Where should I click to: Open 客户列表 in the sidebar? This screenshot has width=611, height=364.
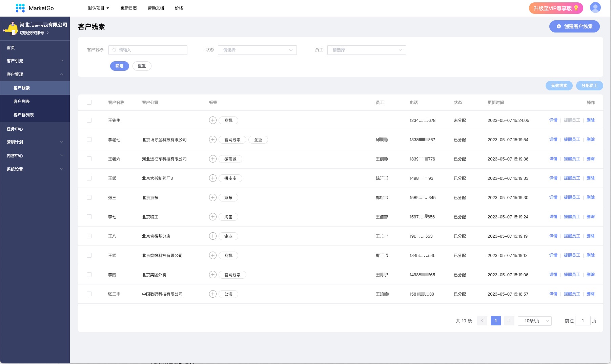(x=22, y=102)
